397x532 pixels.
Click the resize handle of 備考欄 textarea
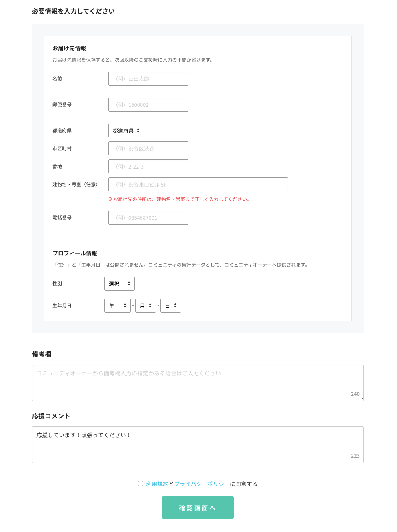(361, 399)
